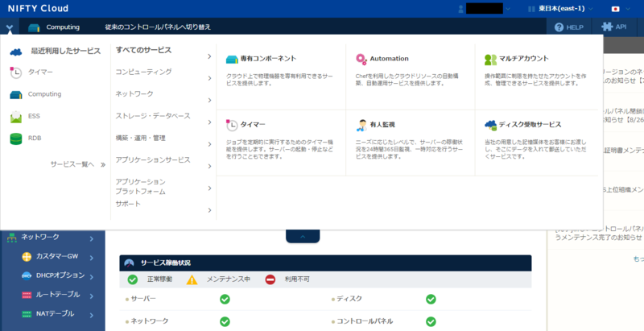
Task: Click the Japan flag language icon
Action: (x=615, y=9)
